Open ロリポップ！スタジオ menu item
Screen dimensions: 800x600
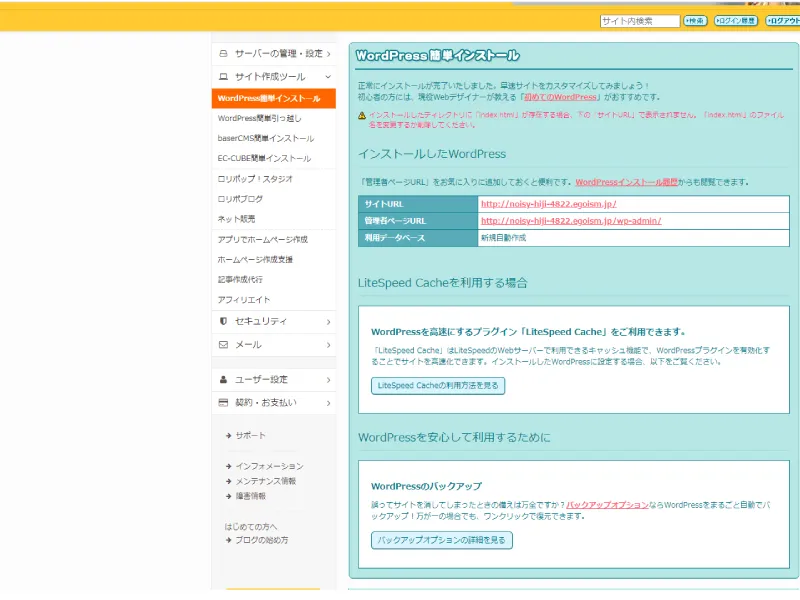click(255, 179)
